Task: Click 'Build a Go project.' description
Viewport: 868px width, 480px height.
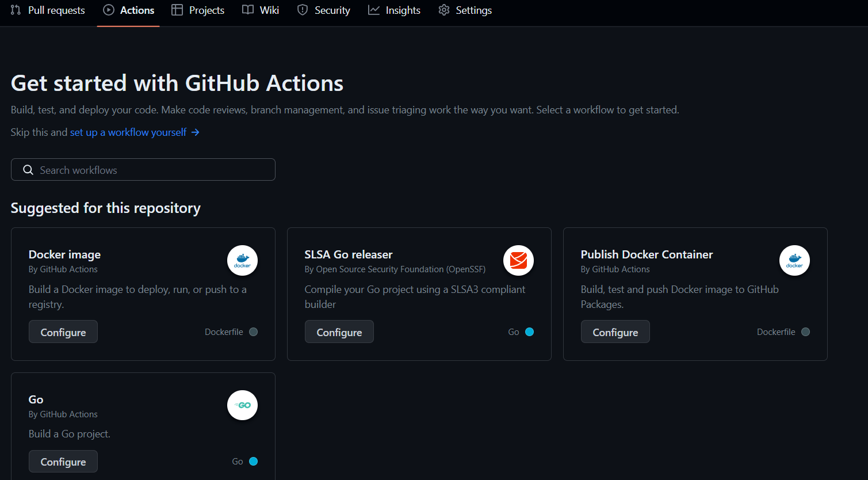Action: [70, 434]
